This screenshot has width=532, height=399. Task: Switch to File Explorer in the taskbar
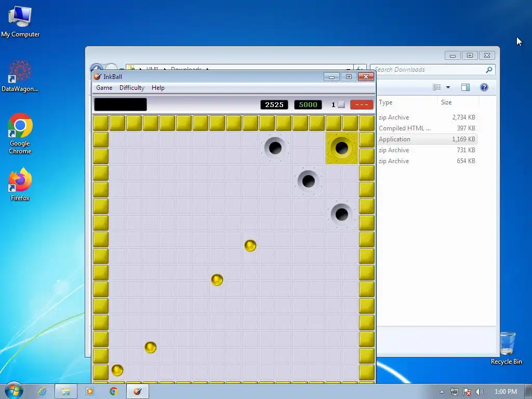tap(66, 392)
